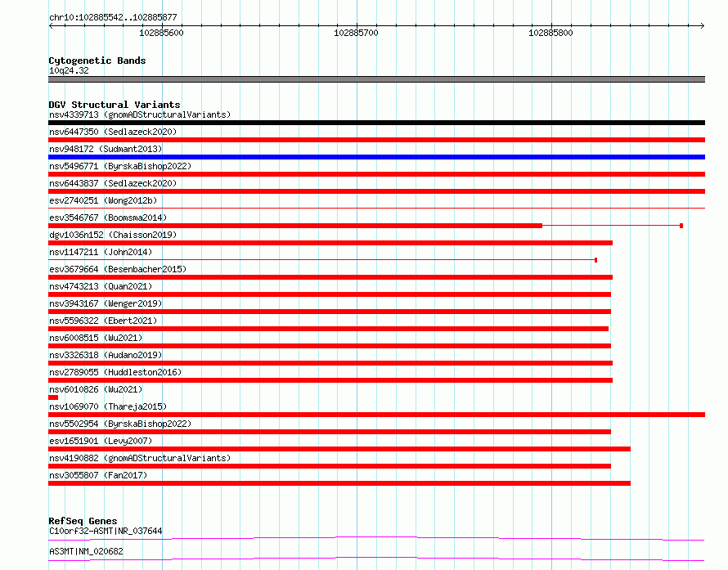728x570 pixels.
Task: Open the AS3MT|NM_020682 gene label
Action: pos(86,551)
